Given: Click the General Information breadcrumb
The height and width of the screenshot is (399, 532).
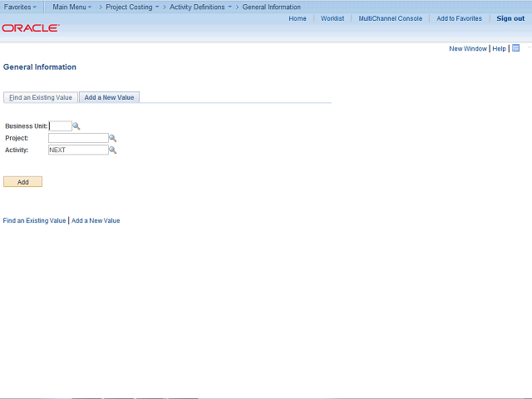Looking at the screenshot, I should [272, 7].
